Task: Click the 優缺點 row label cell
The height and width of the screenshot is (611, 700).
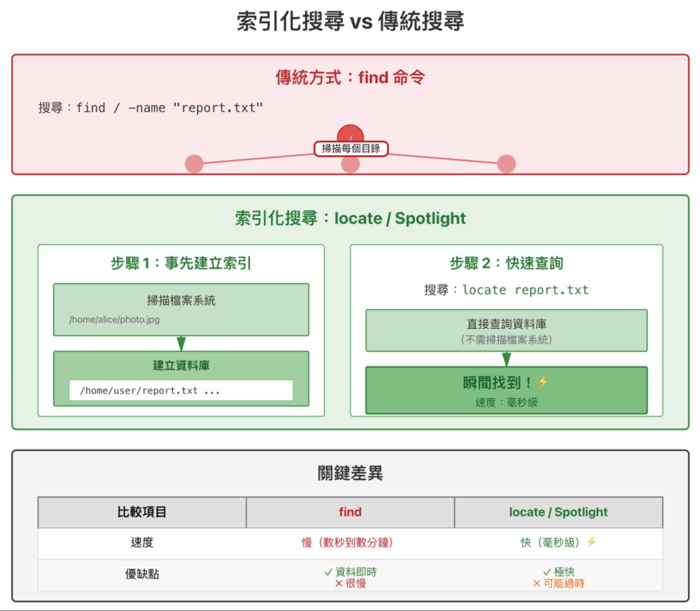Action: pos(142,574)
